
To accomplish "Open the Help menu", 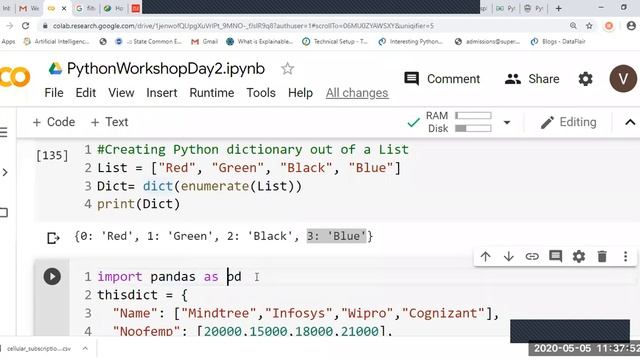I will [300, 93].
